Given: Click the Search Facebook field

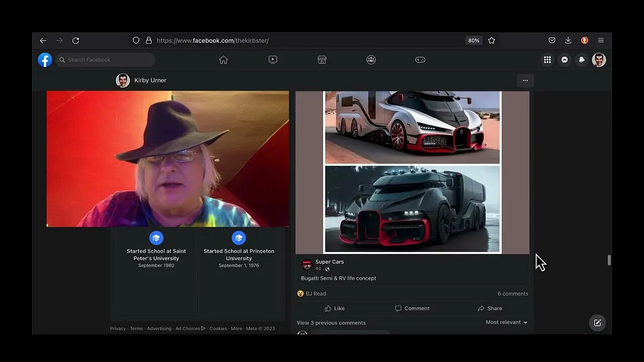Looking at the screenshot, I should point(105,60).
